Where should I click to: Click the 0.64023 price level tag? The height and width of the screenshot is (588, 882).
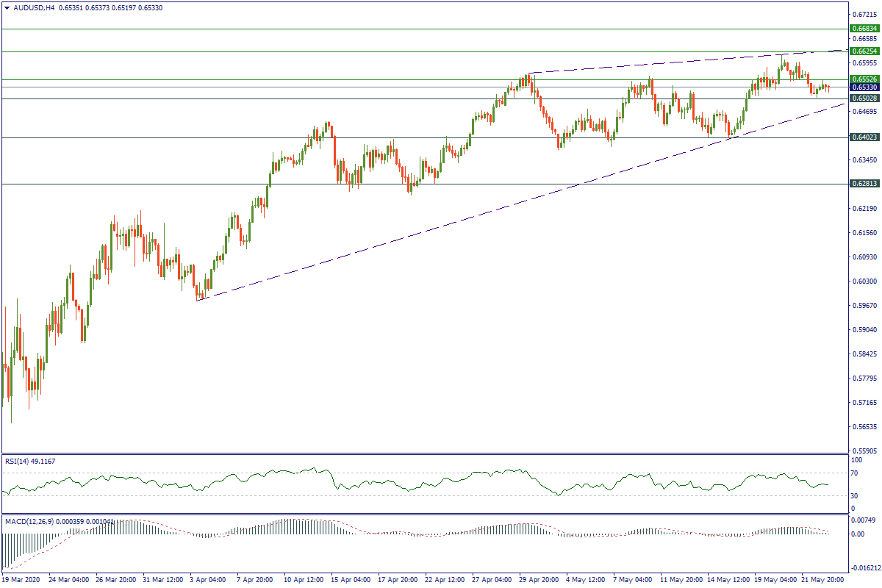tap(864, 137)
